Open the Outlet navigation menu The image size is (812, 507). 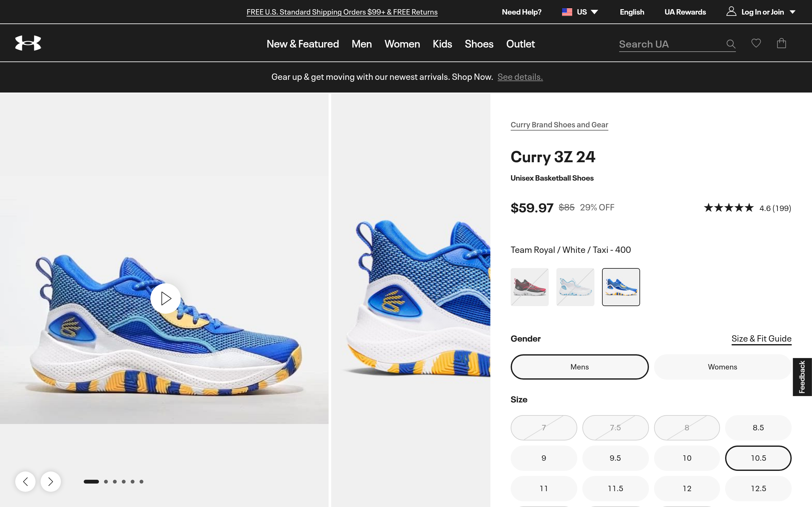[x=520, y=44]
